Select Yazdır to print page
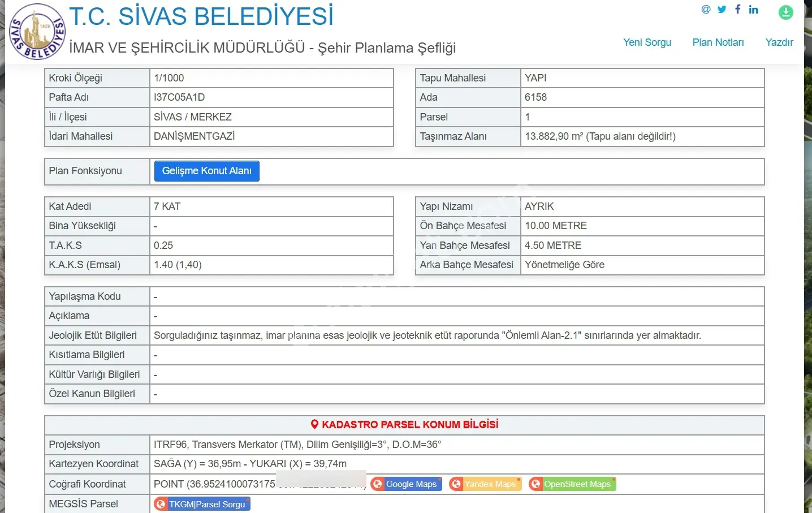 click(x=779, y=42)
